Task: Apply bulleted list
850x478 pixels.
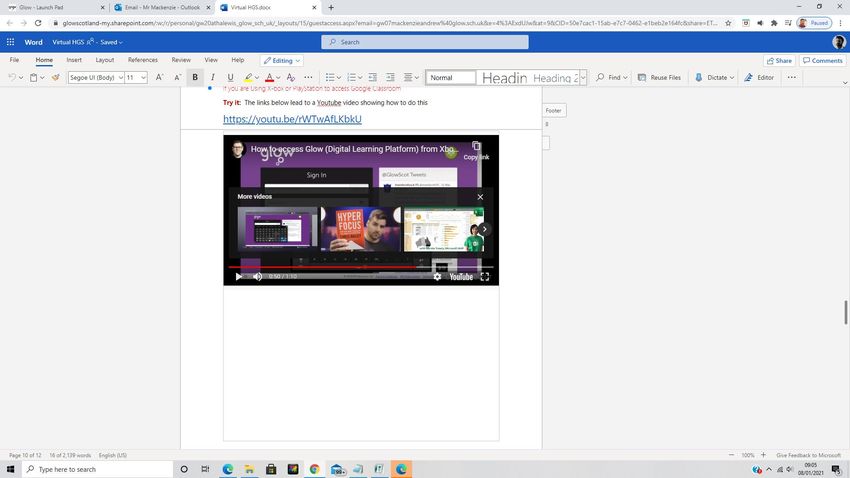Action: 330,77
